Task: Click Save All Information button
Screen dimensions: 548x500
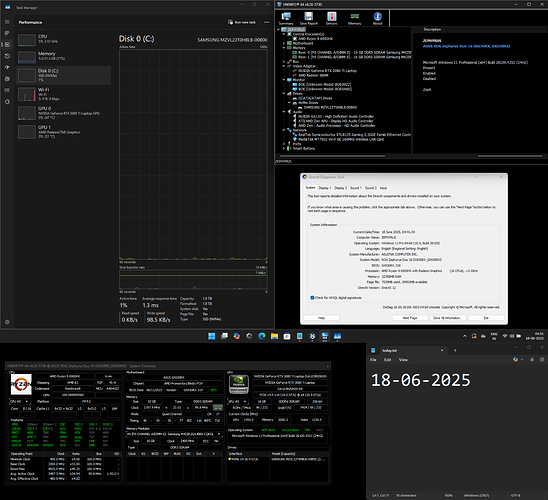Action: coord(448,318)
